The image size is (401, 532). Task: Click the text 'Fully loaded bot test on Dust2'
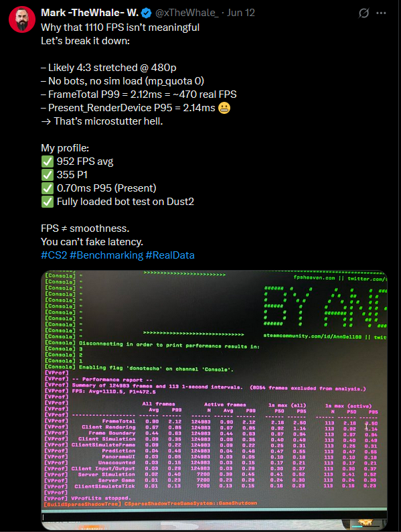tap(125, 202)
